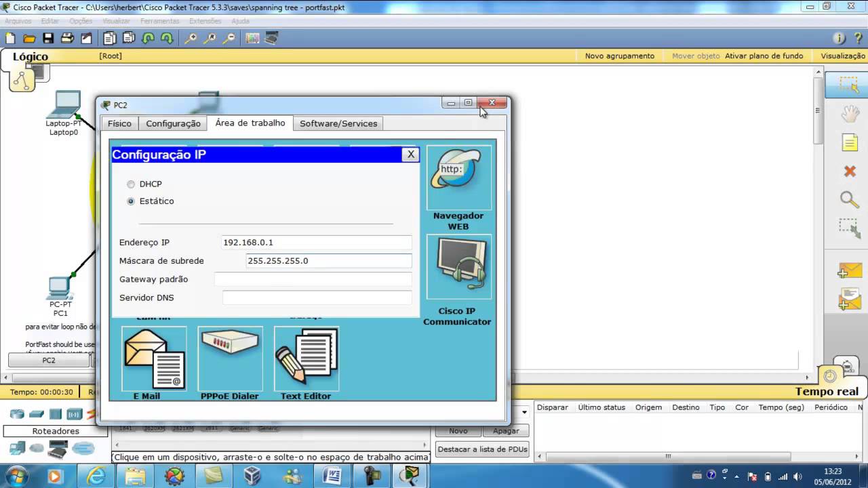This screenshot has height=488, width=868.
Task: Close the Configuração IP panel with X
Action: click(x=410, y=155)
